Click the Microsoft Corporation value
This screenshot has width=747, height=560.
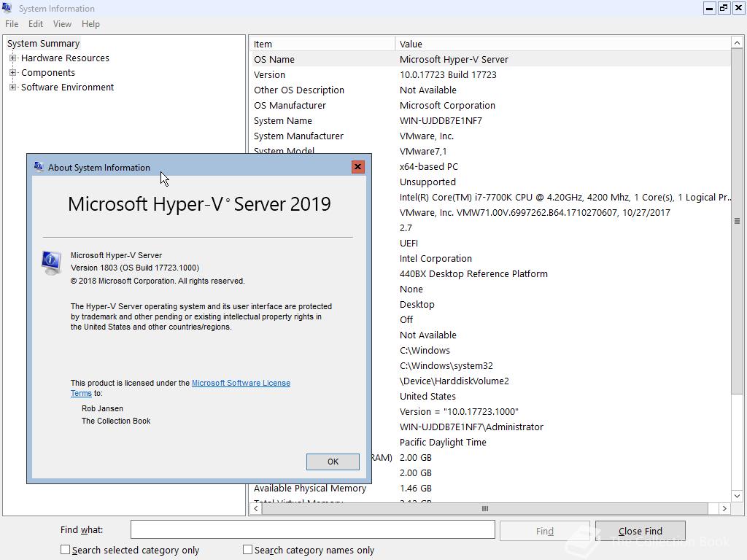click(x=447, y=105)
